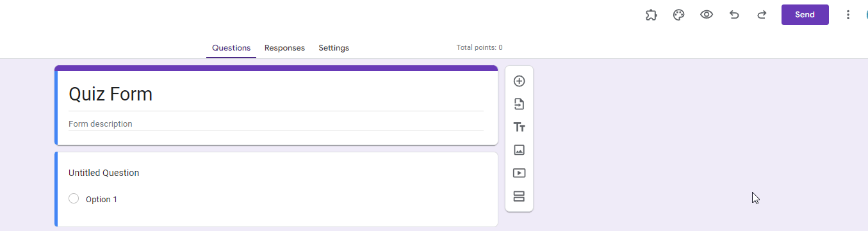Click the Import questions icon
Image resolution: width=868 pixels, height=231 pixels.
point(520,104)
